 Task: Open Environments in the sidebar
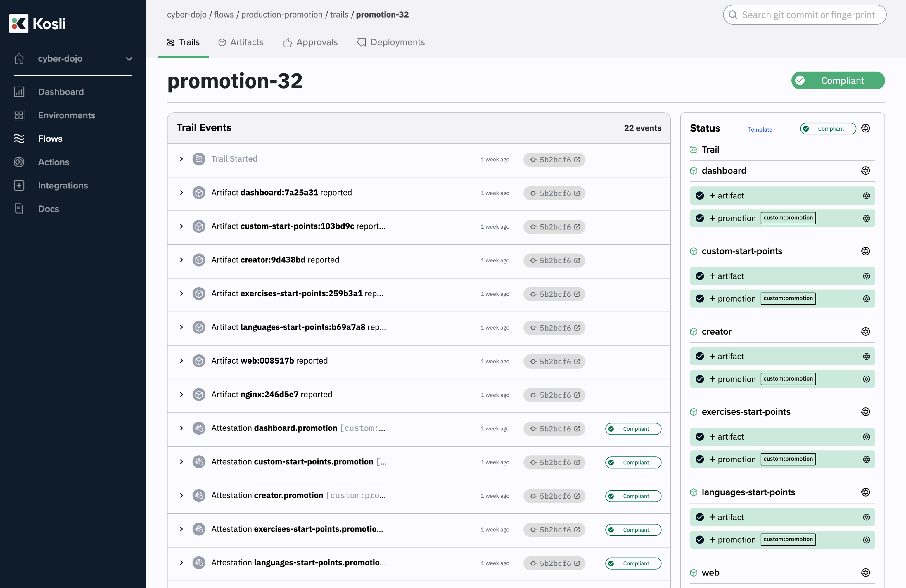[x=66, y=115]
